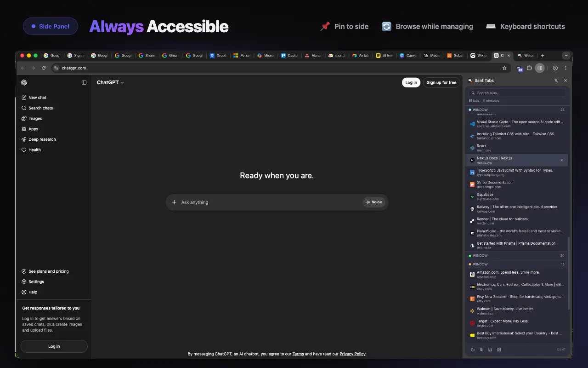Open the Privacy Policy link
This screenshot has height=368, width=588.
352,354
